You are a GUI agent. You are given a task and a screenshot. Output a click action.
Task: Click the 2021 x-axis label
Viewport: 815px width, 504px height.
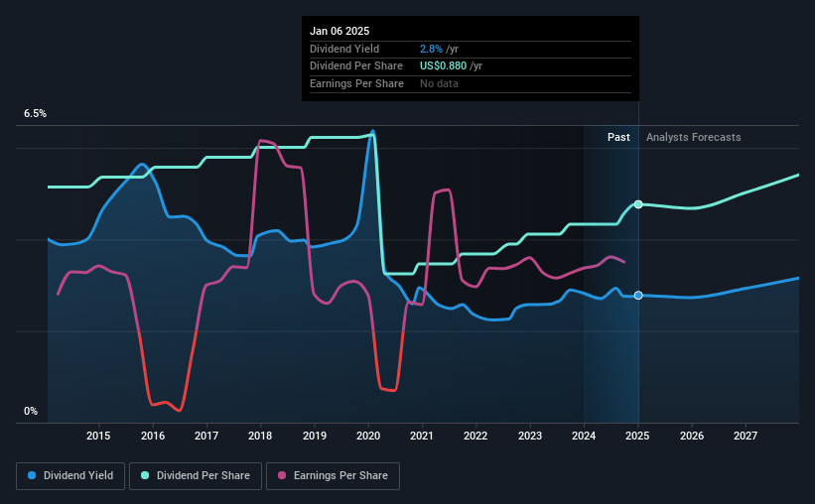422,436
